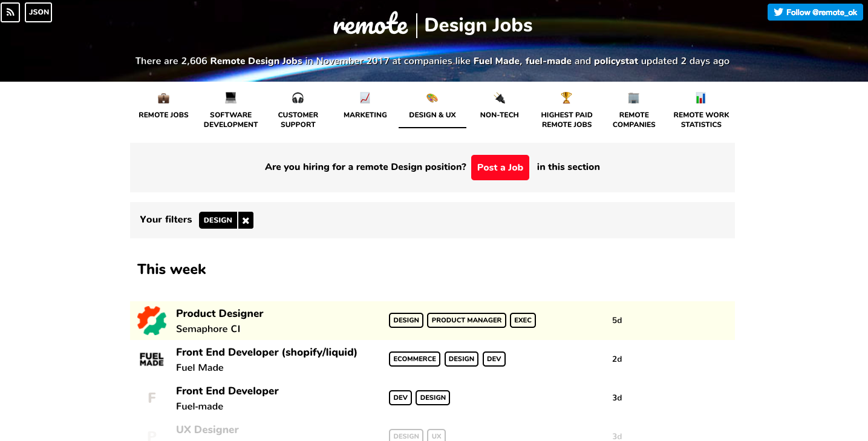This screenshot has width=868, height=441.
Task: Open Remote Companies section
Action: tap(634, 120)
